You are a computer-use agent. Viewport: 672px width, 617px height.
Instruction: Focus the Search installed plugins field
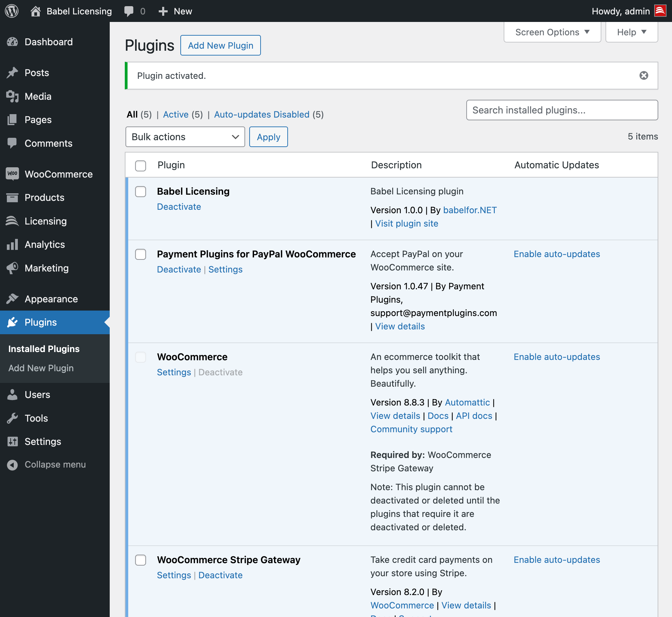click(x=562, y=110)
